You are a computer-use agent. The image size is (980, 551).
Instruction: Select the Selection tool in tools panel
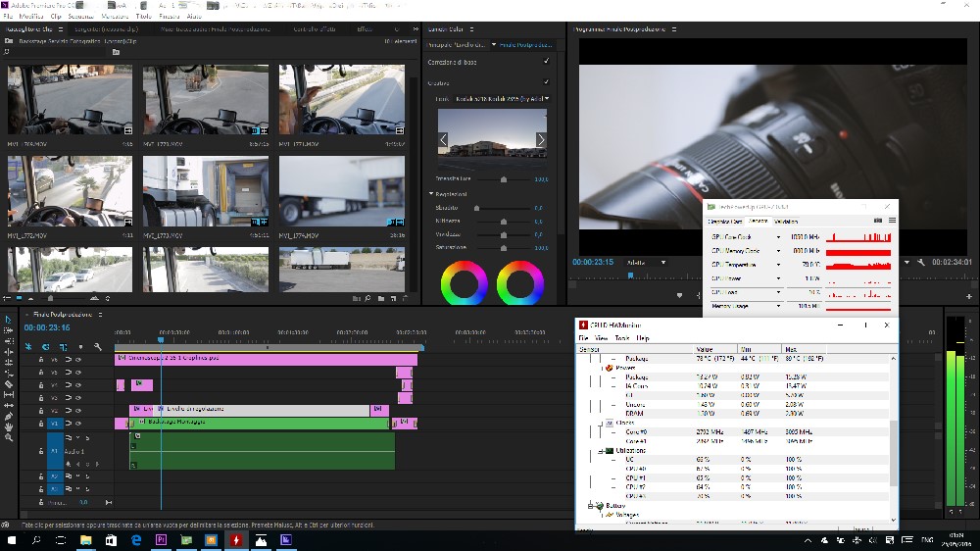point(9,319)
